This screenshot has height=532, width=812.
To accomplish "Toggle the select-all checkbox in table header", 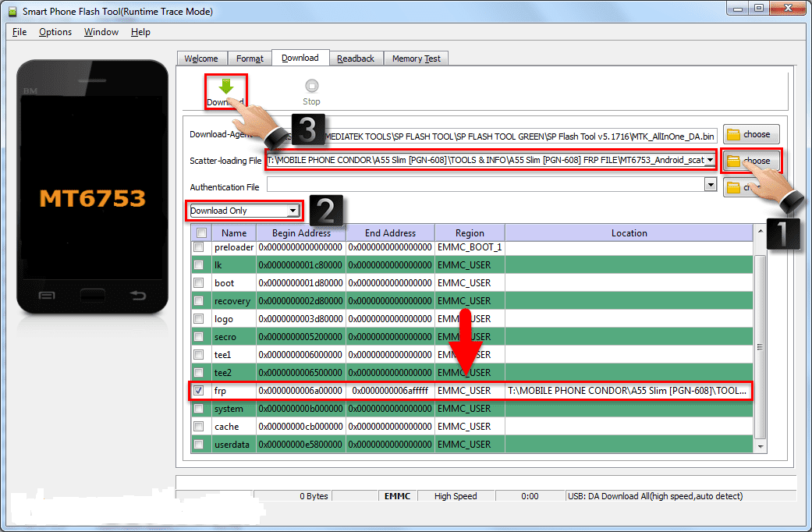I will point(202,232).
